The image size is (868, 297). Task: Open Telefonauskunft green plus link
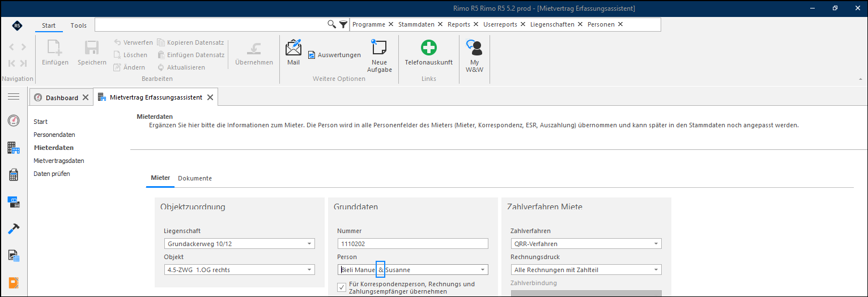pos(429,53)
